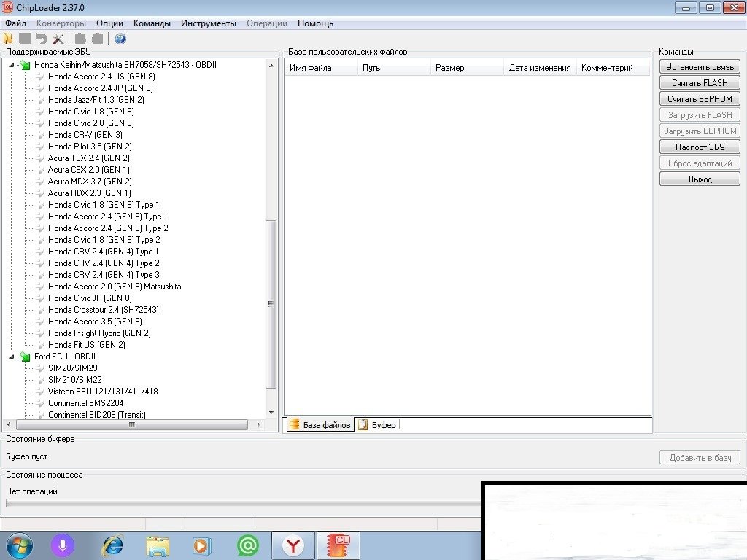Image resolution: width=747 pixels, height=560 pixels.
Task: Click the blue help question mark icon
Action: 120,39
